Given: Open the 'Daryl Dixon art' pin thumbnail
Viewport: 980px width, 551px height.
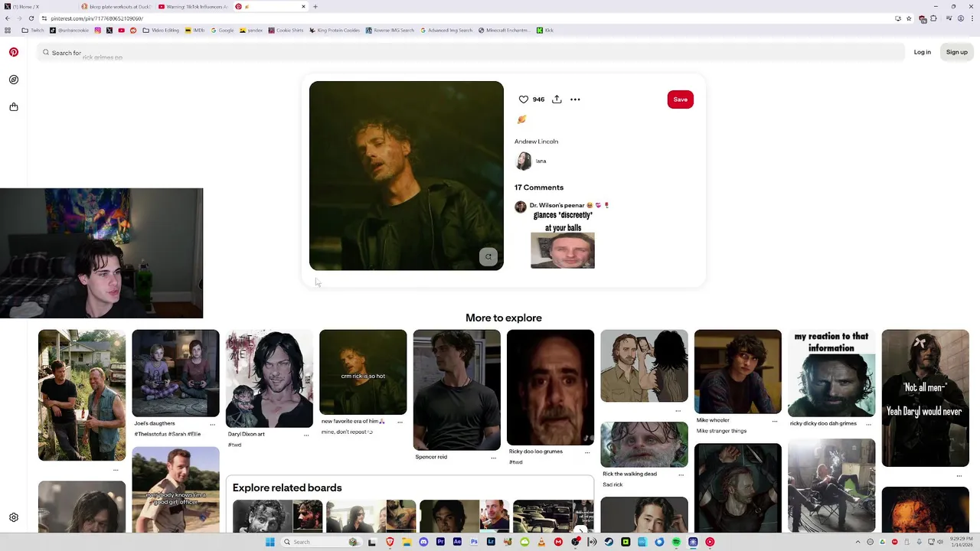Looking at the screenshot, I should (269, 379).
